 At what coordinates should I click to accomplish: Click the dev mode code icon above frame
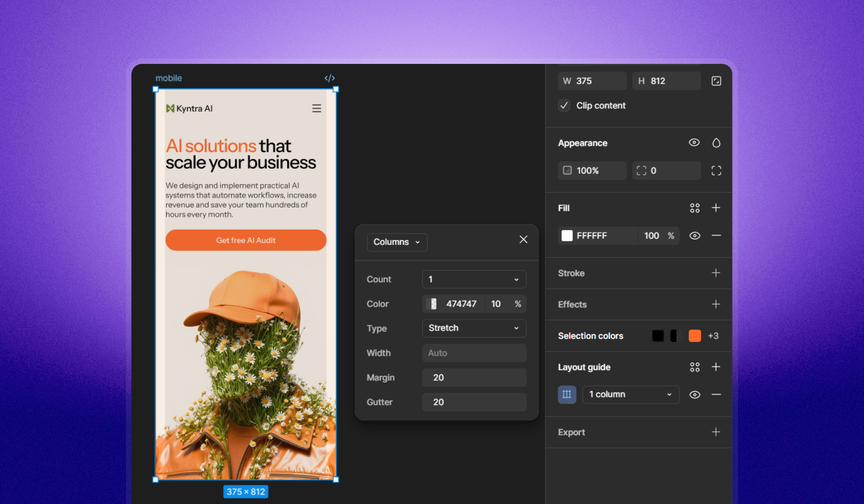(329, 78)
